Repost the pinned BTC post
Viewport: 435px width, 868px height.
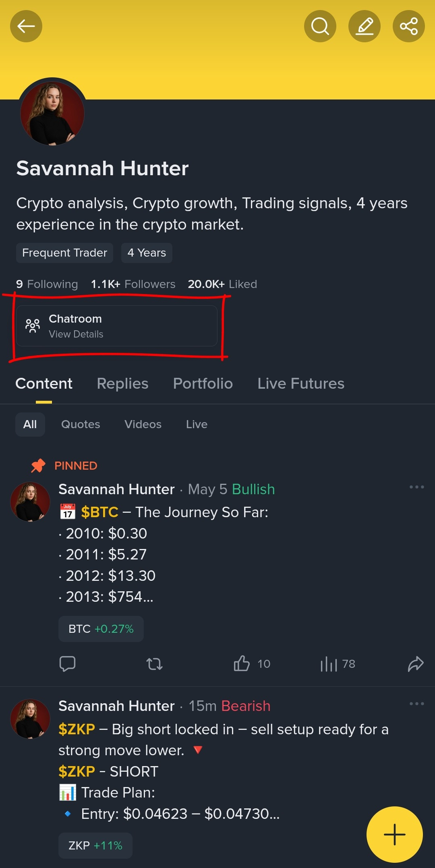coord(154,664)
